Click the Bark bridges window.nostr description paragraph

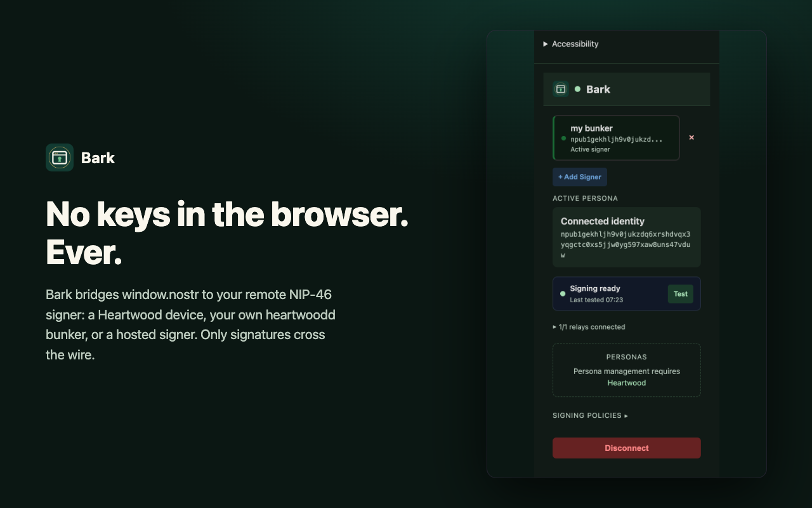[x=190, y=324]
